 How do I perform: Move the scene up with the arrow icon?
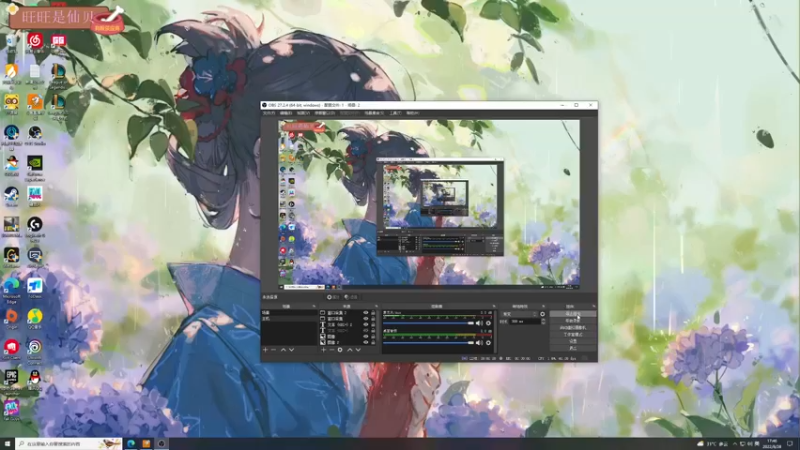coord(283,349)
